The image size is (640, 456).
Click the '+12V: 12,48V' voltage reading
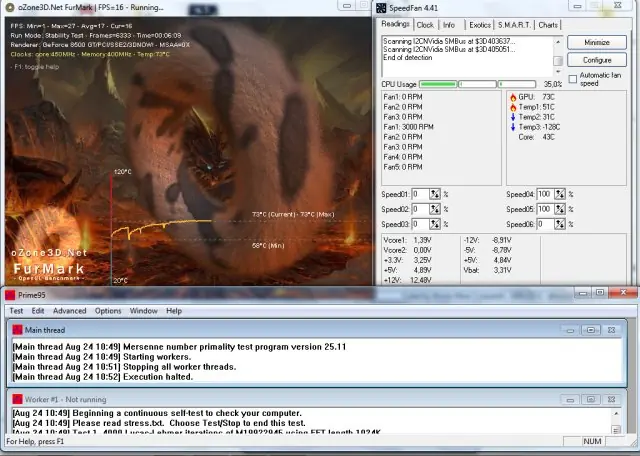[x=407, y=280]
